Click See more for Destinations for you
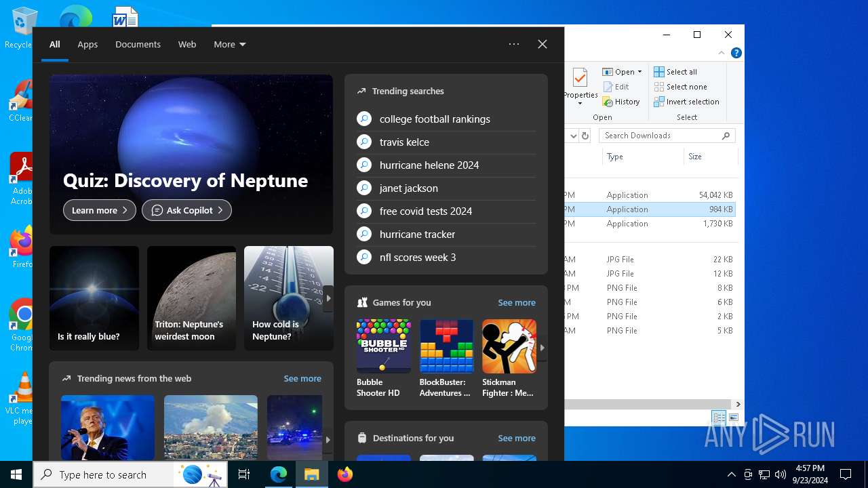This screenshot has height=488, width=868. coord(517,438)
